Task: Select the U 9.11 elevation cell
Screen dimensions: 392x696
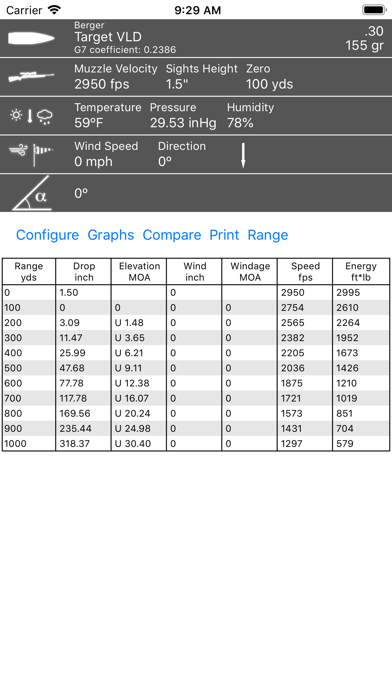Action: 139,368
